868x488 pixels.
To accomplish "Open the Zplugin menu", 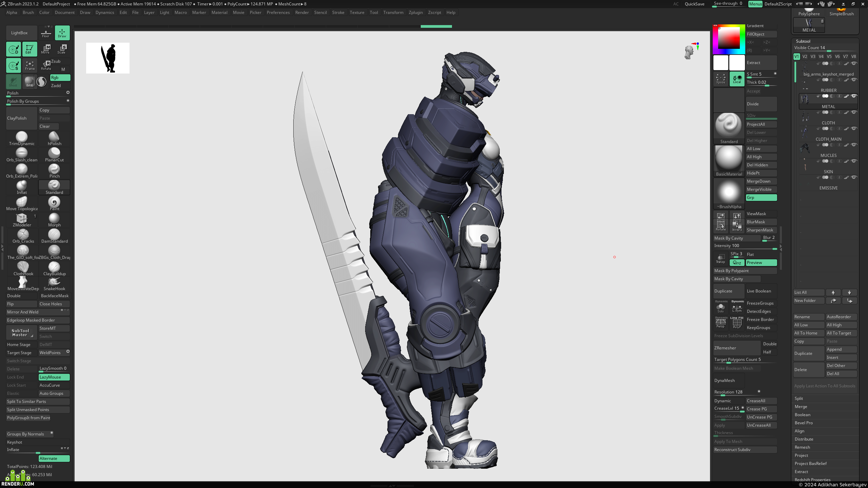I will click(416, 13).
